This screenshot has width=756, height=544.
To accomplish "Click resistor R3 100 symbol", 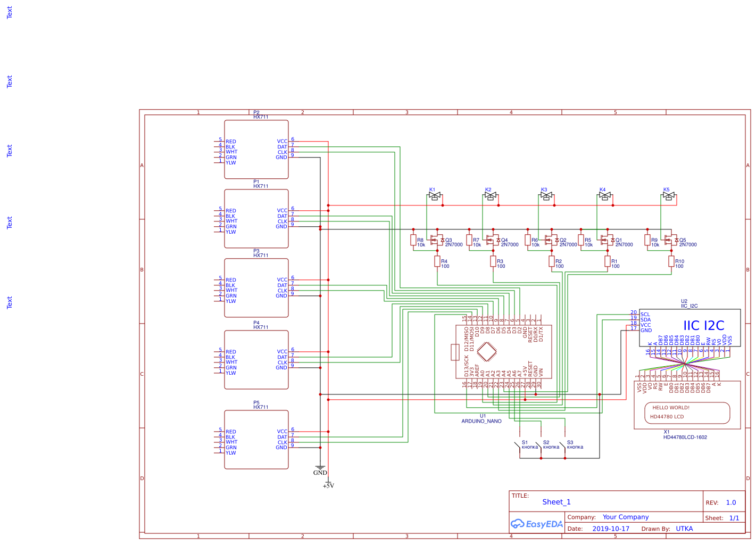I will (493, 261).
